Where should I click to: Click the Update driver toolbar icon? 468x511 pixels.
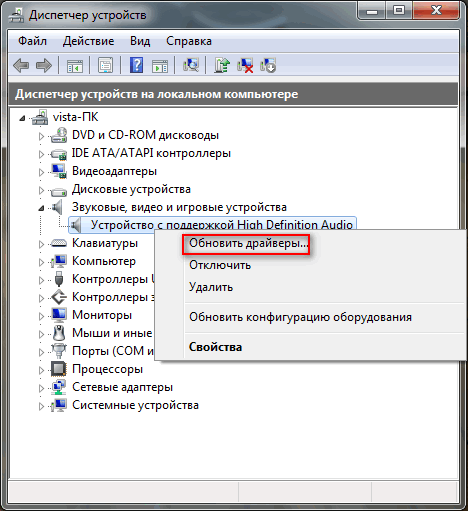(x=222, y=65)
